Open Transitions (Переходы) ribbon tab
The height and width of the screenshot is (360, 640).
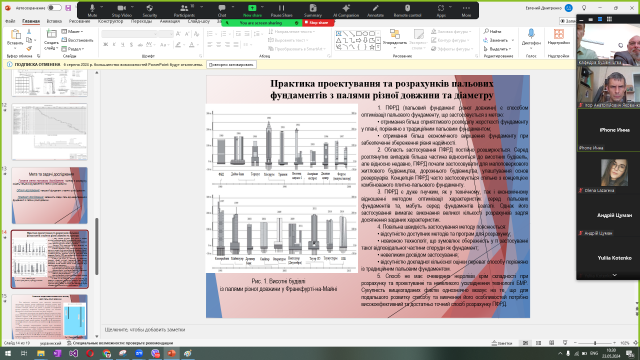point(141,21)
